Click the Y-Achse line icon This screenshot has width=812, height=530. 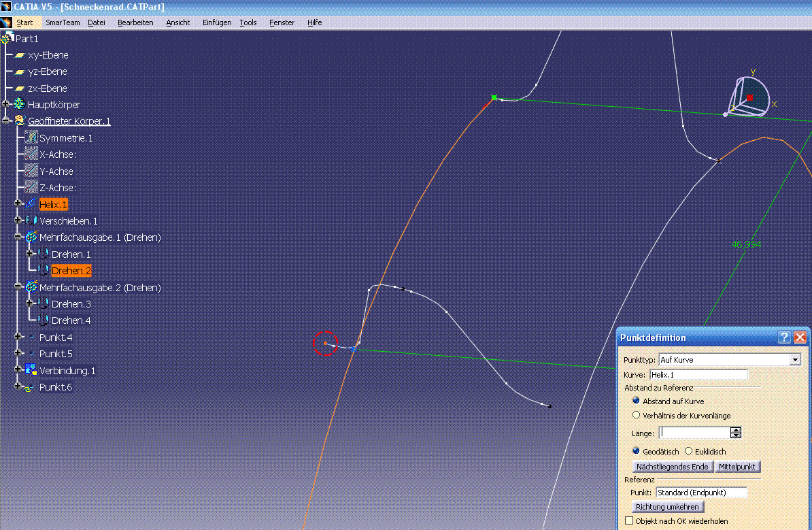click(31, 171)
